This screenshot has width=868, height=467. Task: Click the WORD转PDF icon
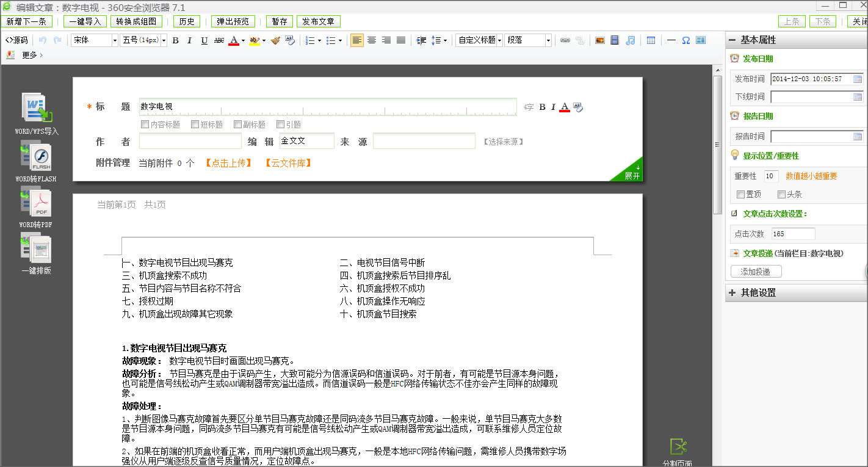[36, 204]
